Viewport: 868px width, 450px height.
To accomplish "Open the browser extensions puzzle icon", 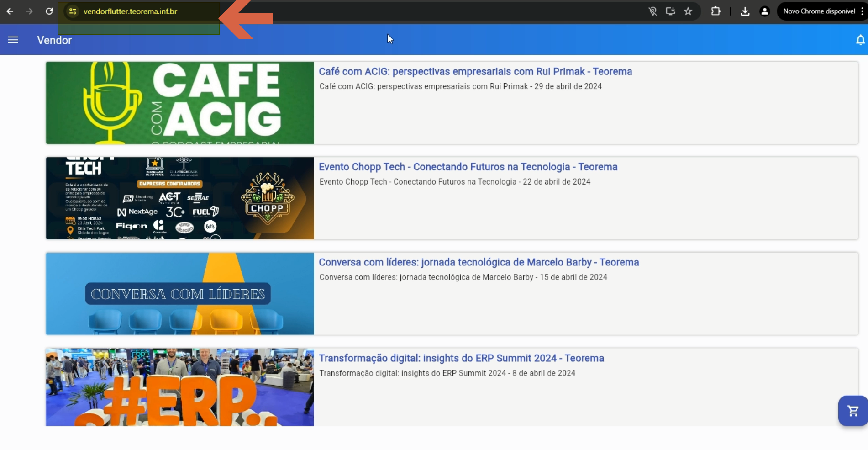I will click(x=715, y=11).
